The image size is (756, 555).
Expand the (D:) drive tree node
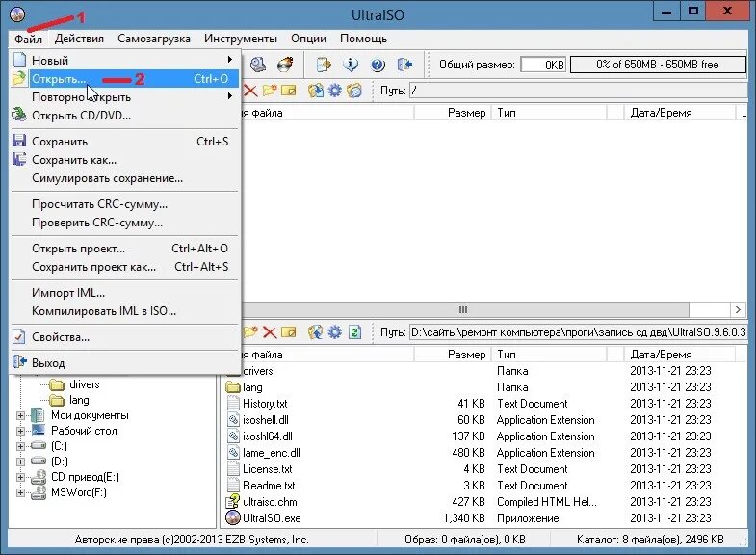click(21, 462)
